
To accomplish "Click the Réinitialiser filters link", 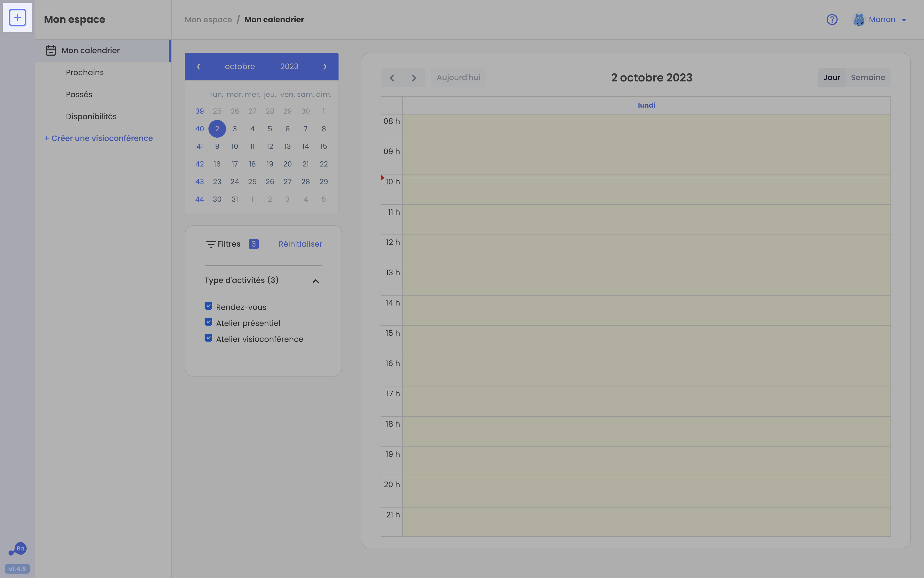I will click(x=300, y=244).
